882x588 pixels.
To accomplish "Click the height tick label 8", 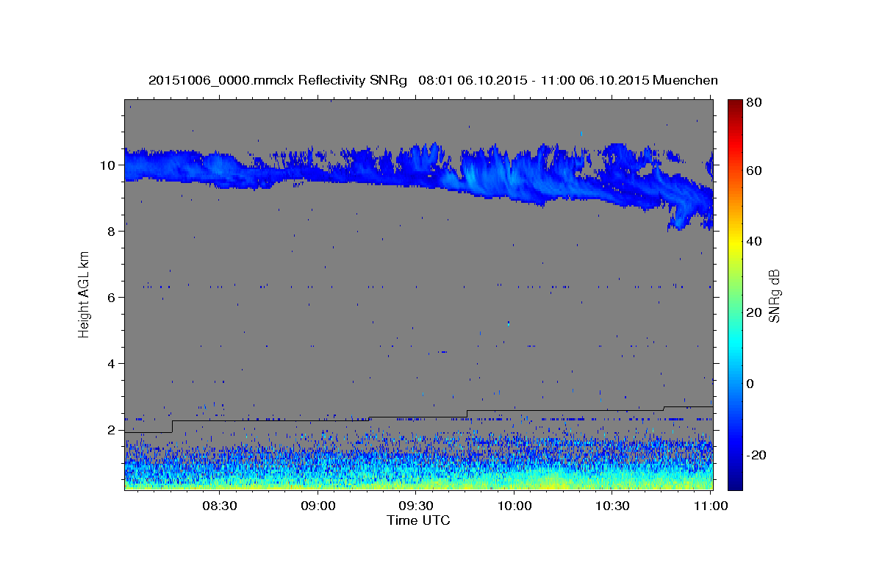I will point(112,232).
